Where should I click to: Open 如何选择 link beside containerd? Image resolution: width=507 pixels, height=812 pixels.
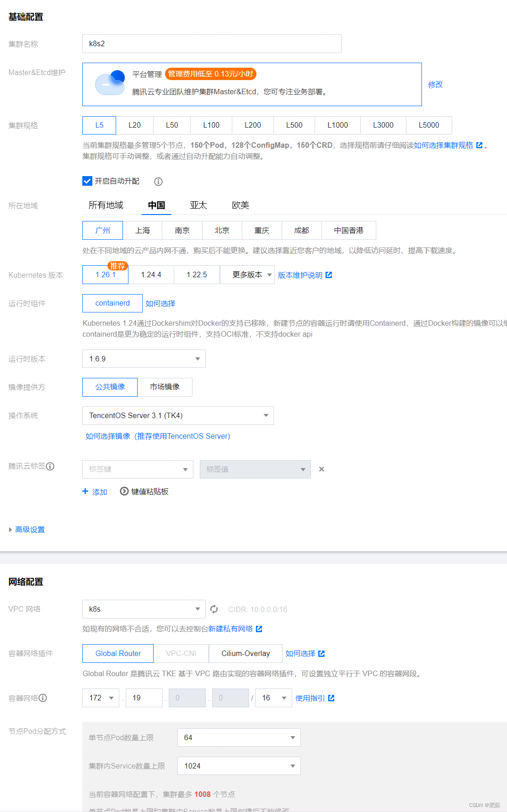click(x=160, y=304)
